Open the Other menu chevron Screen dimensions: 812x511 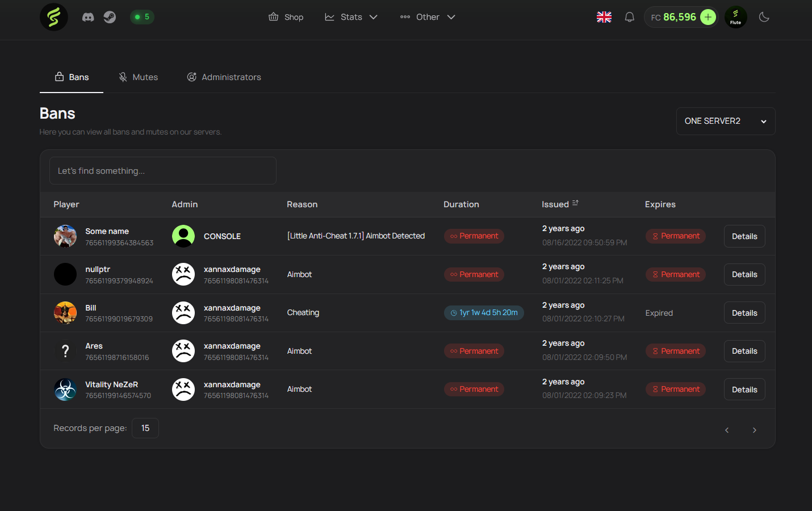coord(451,17)
